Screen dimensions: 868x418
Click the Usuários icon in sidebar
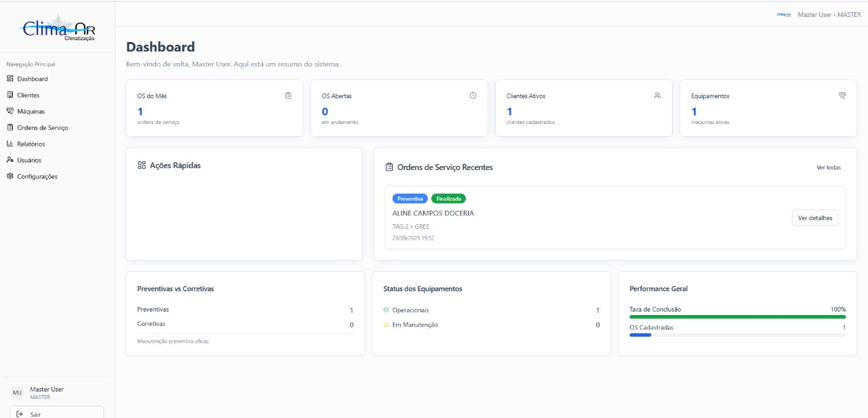[10, 161]
